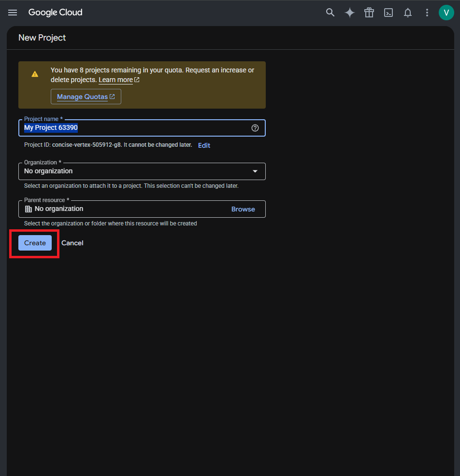Click the yellow warning triangle icon
460x476 pixels.
pos(35,74)
